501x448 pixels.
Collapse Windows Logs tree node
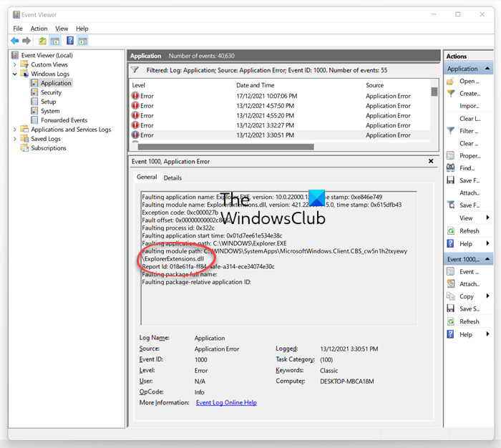click(15, 74)
